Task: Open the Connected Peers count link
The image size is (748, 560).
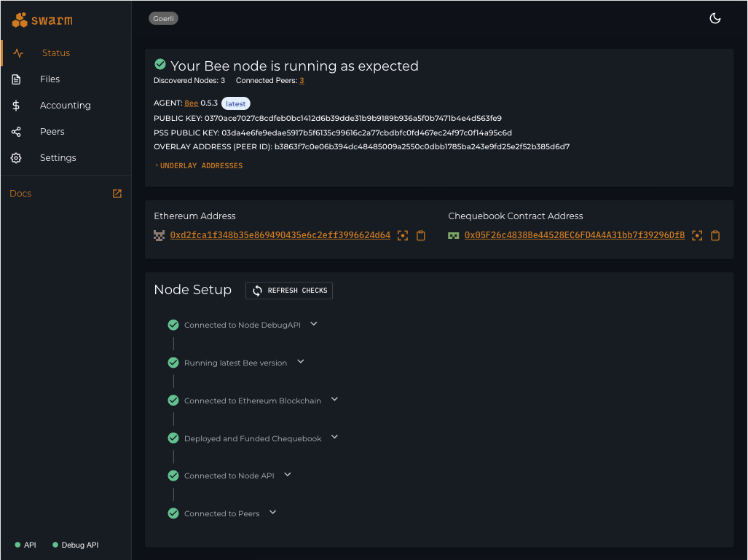Action: [302, 81]
